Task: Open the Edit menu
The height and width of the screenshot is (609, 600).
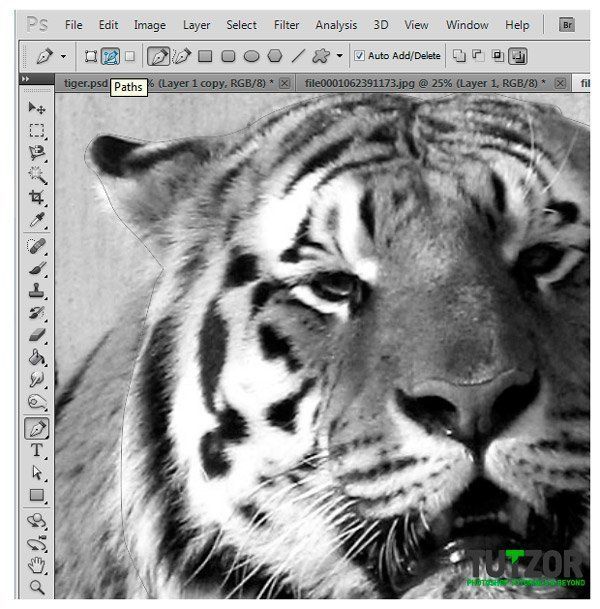Action: (108, 25)
